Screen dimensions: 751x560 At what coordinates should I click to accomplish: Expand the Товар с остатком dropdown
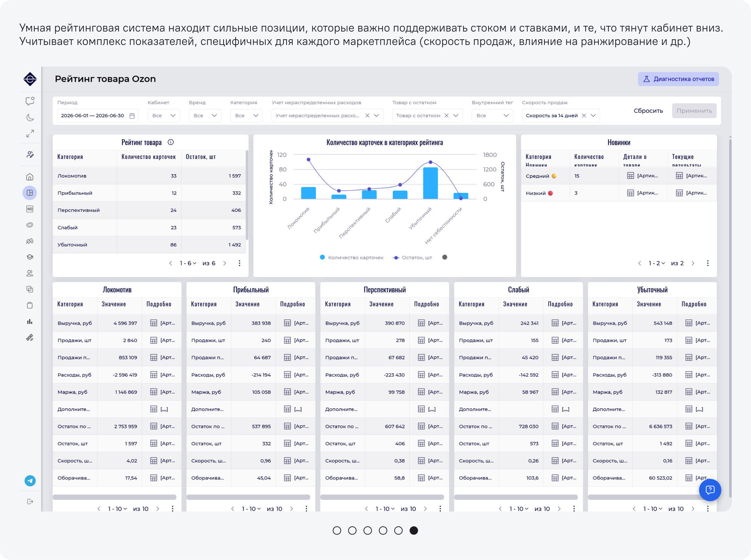click(x=456, y=115)
